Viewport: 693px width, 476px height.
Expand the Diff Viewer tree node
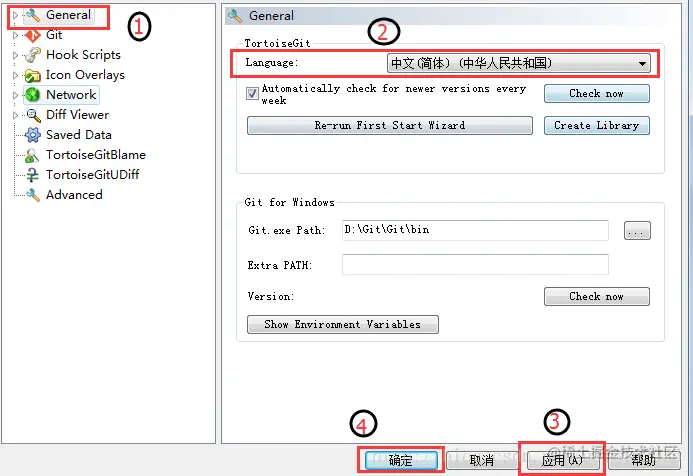(x=15, y=115)
